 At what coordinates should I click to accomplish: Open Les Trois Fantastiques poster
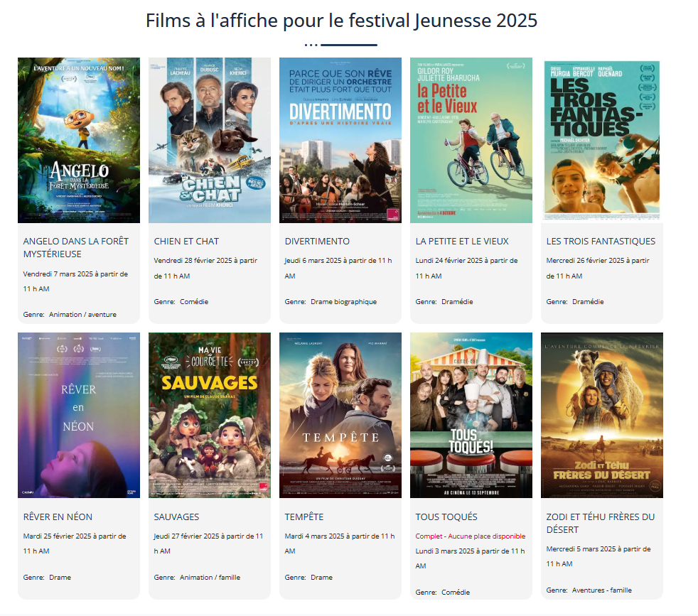pos(602,140)
